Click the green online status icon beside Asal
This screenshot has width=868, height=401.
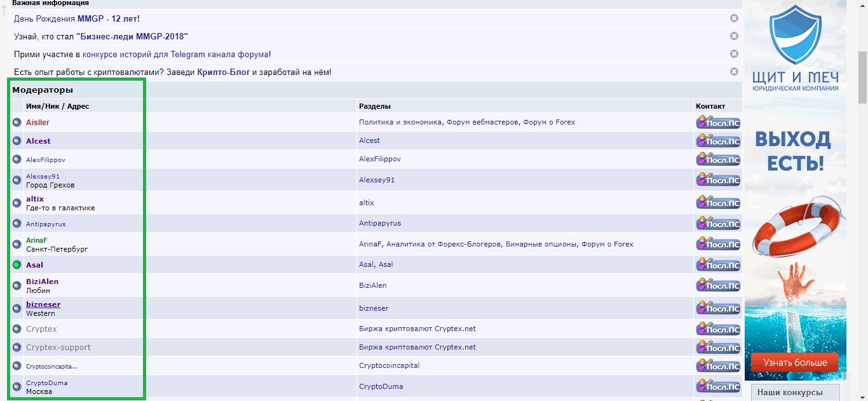click(x=17, y=265)
